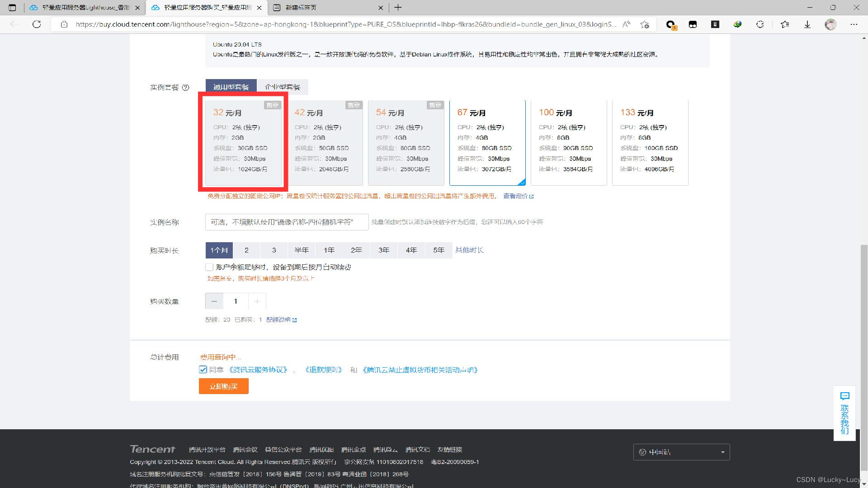Open browser settings ellipsis menu

tap(854, 24)
